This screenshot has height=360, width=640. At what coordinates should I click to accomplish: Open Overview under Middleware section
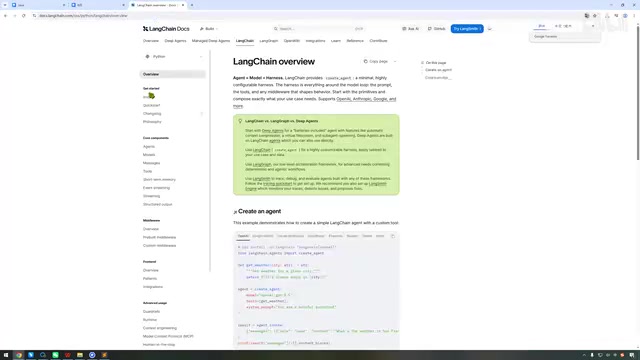(x=151, y=229)
